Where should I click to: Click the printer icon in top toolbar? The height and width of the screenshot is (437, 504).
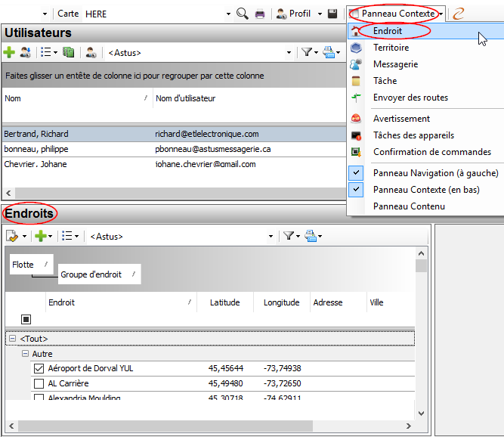coord(260,14)
